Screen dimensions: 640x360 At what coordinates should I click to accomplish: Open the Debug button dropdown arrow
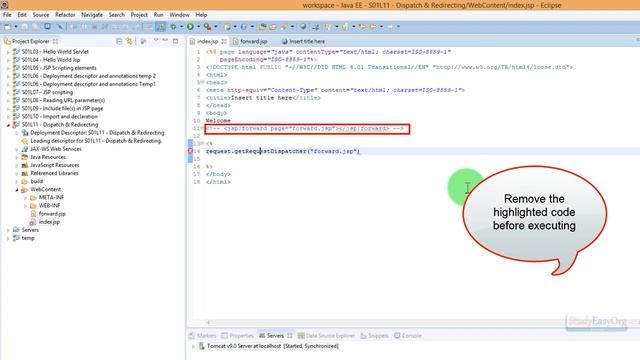pos(181,27)
